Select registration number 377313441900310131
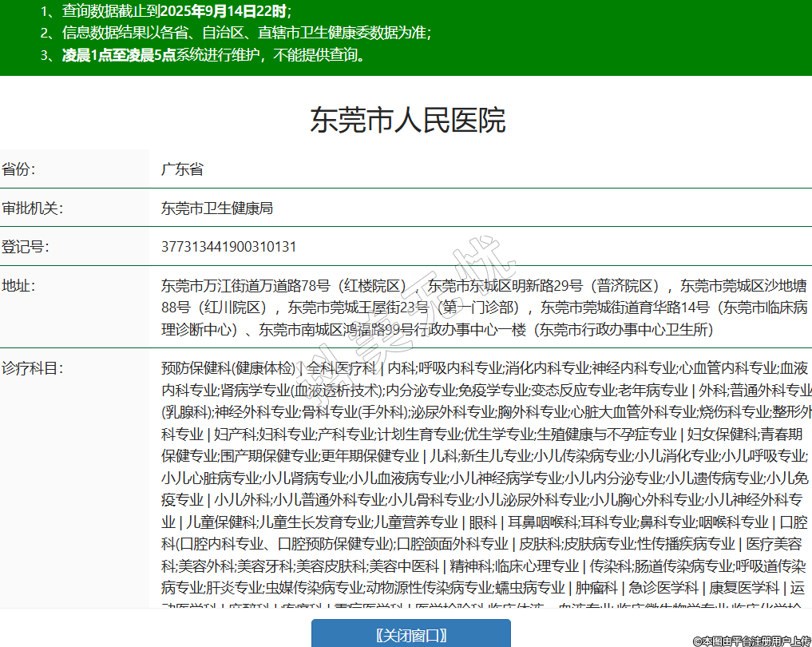812x647 pixels. click(228, 247)
